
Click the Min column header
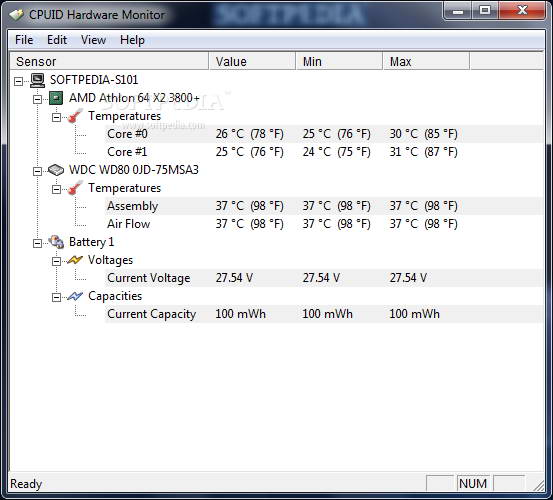click(339, 61)
